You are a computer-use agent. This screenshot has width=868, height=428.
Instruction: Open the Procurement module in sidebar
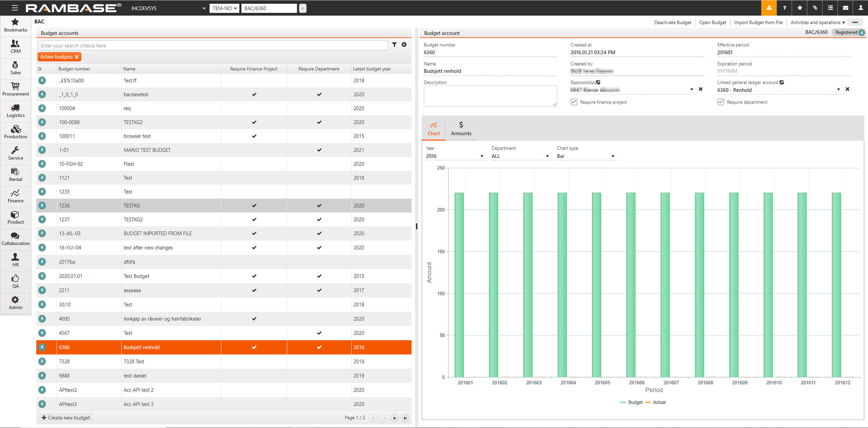tap(15, 89)
